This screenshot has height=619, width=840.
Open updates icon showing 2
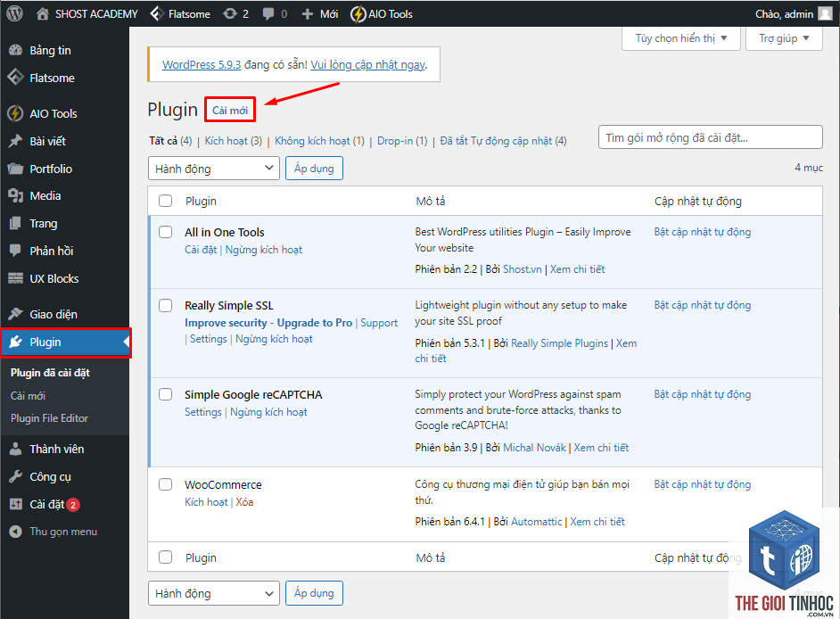click(x=230, y=14)
